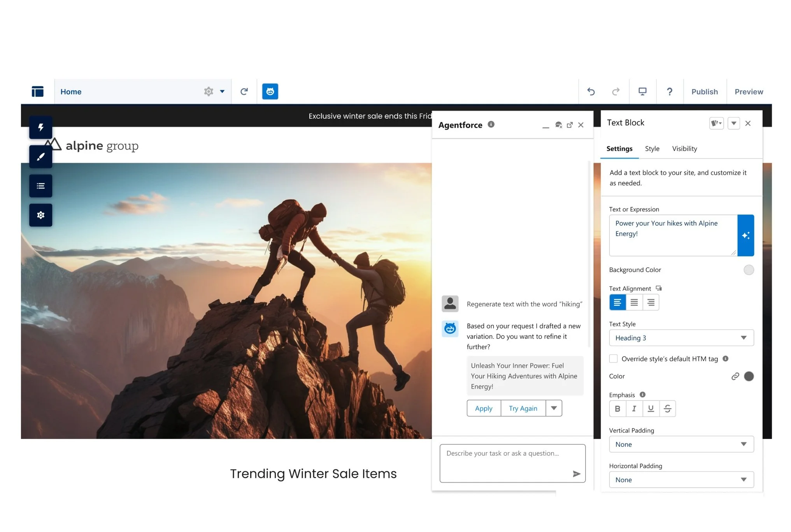Click the Background Color swatch
The width and height of the screenshot is (791, 532).
[749, 270]
